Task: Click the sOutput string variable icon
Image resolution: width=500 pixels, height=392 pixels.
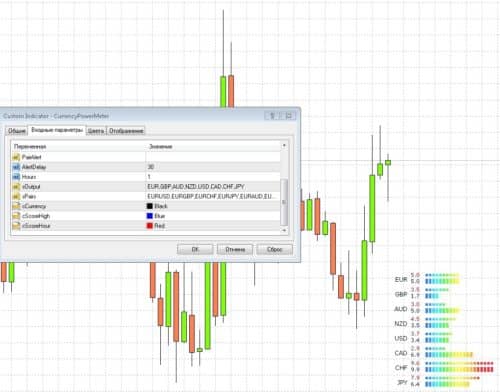Action: 16,187
